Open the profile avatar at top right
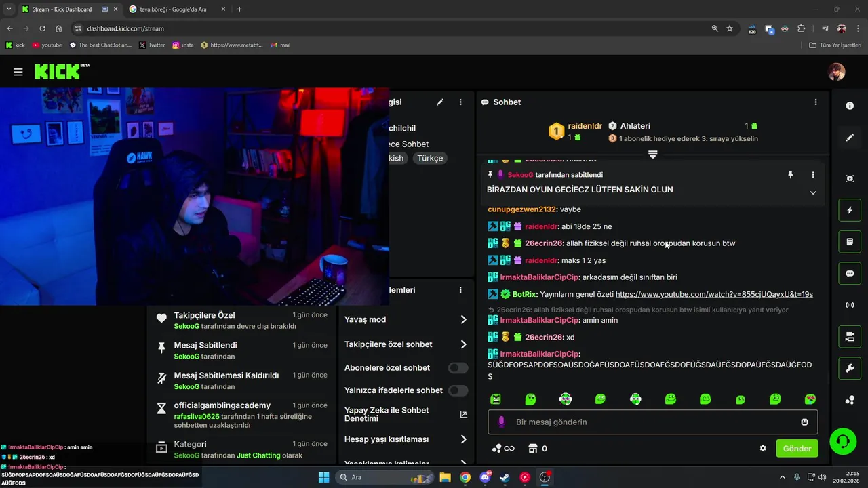 tap(836, 72)
